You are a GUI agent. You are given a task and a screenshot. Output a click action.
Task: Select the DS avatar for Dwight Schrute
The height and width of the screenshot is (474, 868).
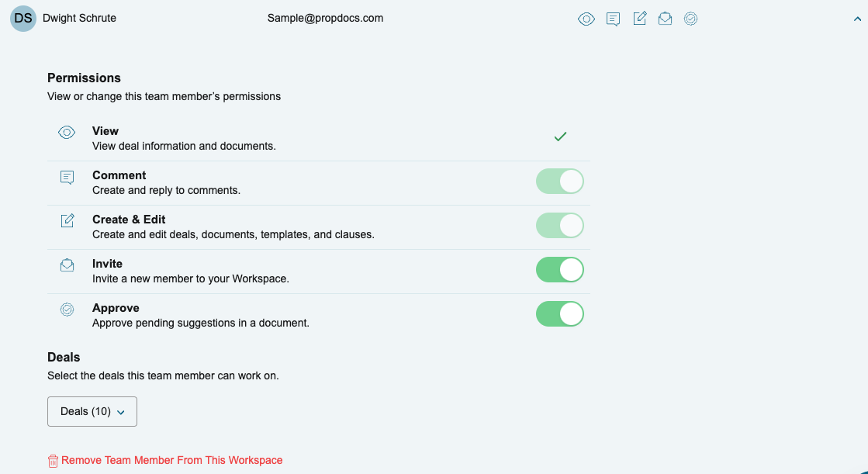[23, 18]
